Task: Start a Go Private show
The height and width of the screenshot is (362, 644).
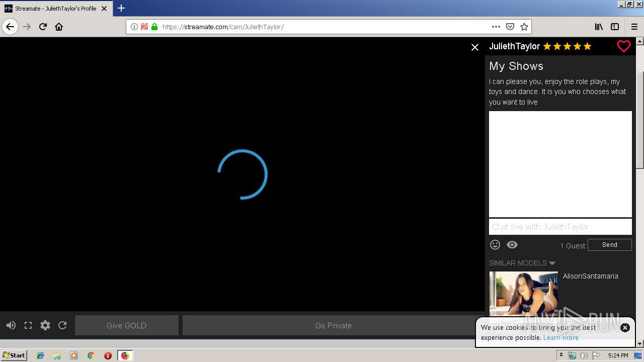Action: pyautogui.click(x=334, y=325)
